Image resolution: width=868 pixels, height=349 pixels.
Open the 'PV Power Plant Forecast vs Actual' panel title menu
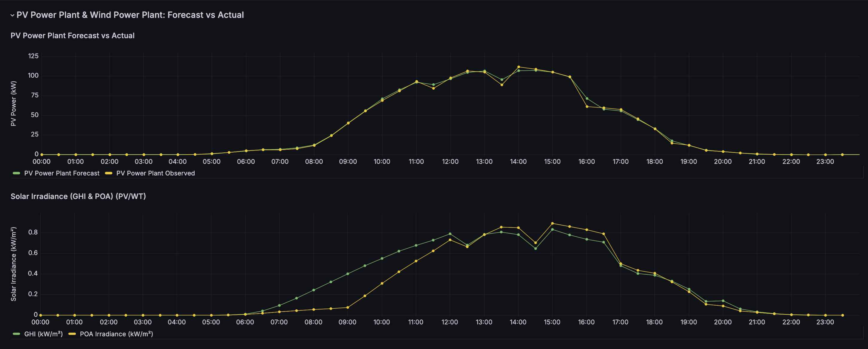[72, 36]
